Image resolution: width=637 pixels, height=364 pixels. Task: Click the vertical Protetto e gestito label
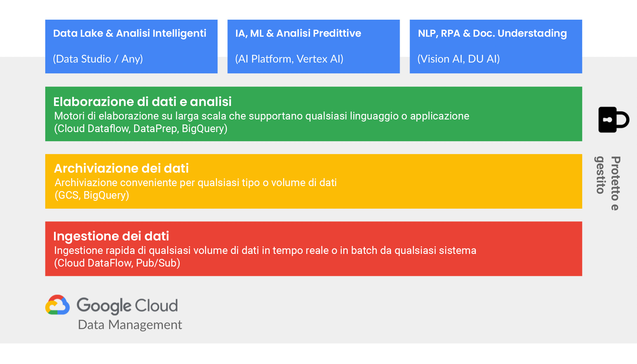[608, 183]
